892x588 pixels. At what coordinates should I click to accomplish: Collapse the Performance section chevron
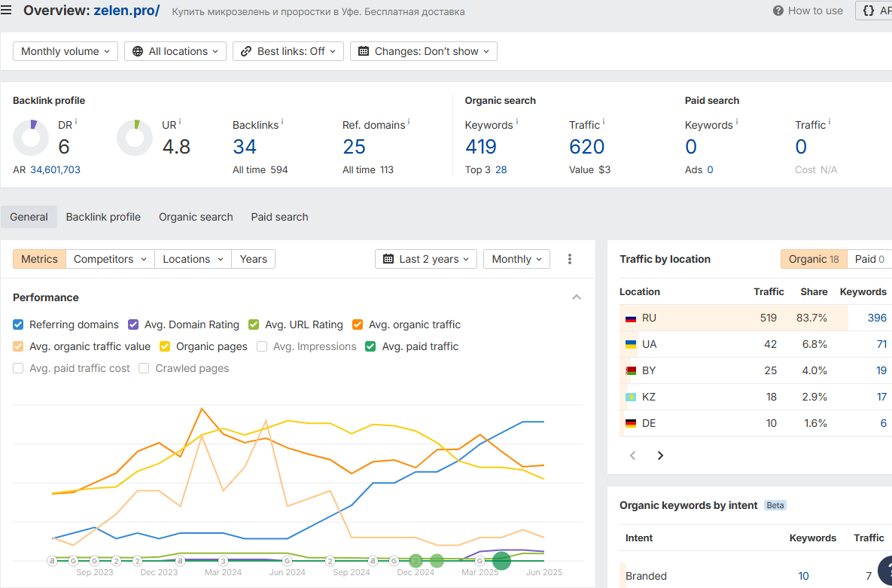pos(577,297)
